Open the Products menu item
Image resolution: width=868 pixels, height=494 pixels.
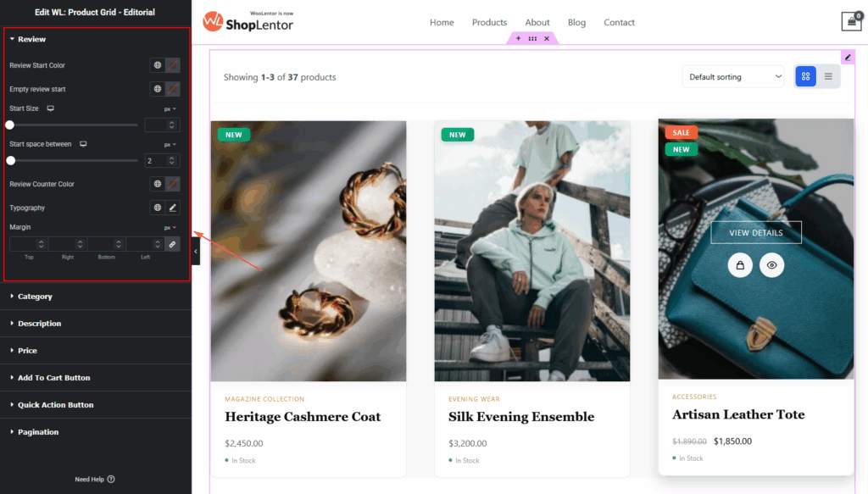489,22
